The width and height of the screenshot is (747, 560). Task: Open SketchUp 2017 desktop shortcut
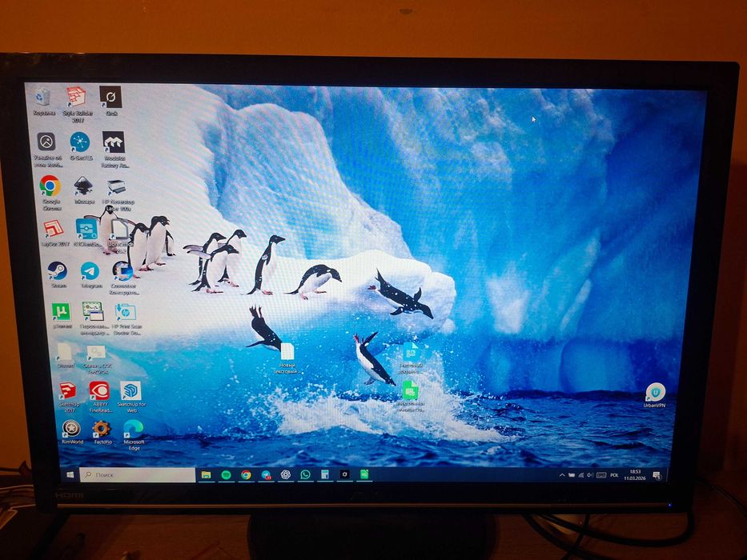[x=68, y=396]
